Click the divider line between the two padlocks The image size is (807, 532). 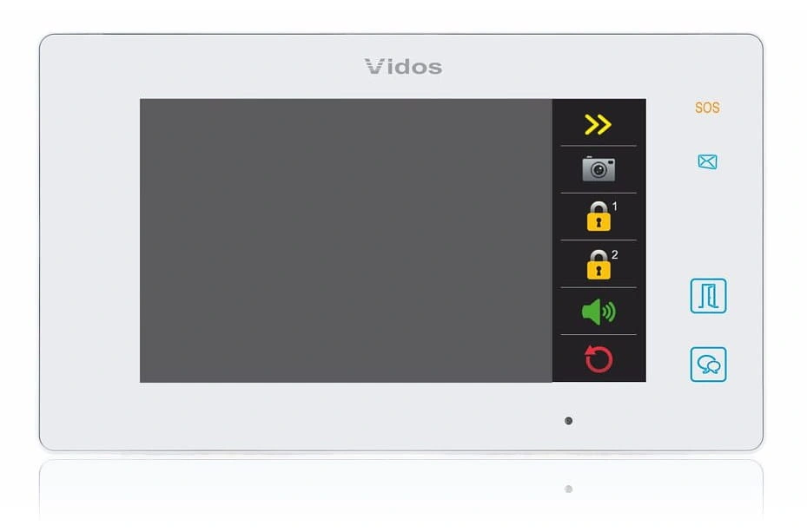pos(599,240)
